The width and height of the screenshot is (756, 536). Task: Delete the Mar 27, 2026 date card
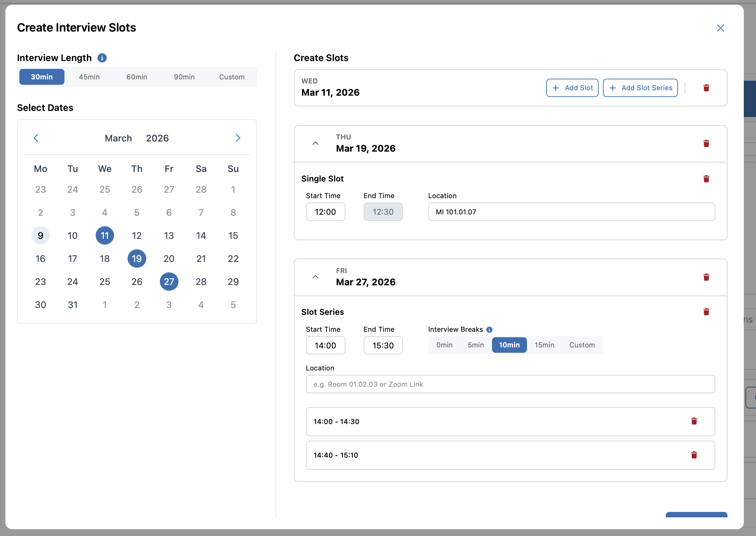(707, 277)
